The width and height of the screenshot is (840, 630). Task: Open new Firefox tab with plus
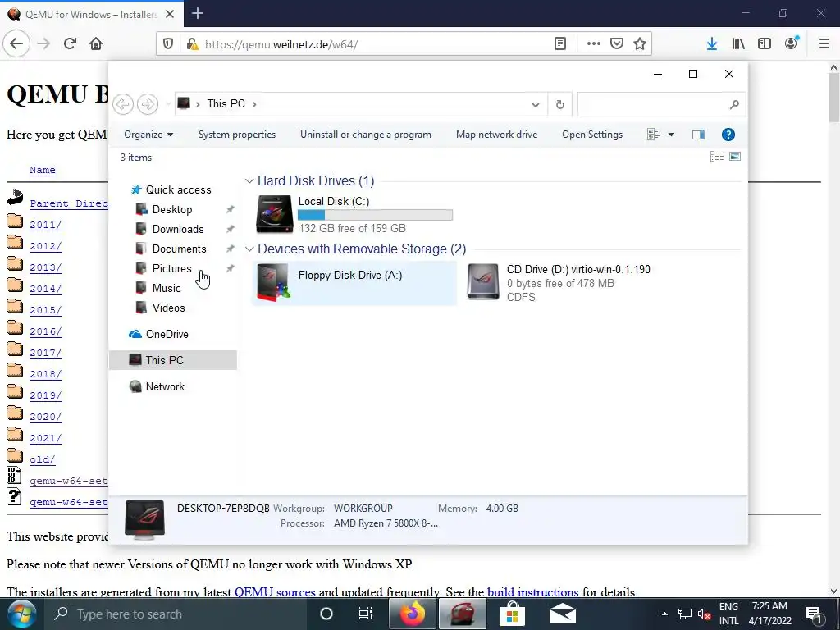coord(198,13)
